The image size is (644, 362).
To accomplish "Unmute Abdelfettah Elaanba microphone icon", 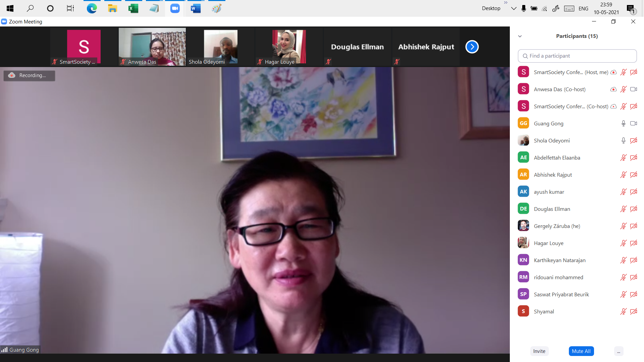I will point(623,158).
